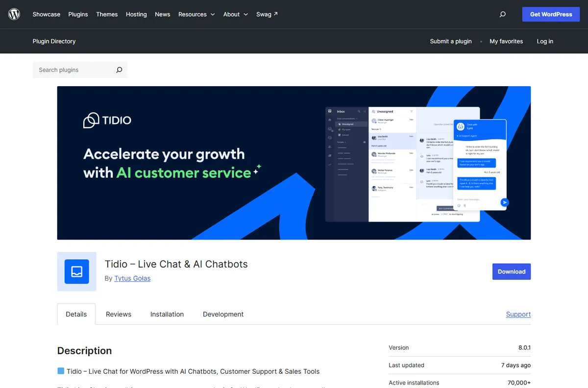This screenshot has height=388, width=588.
Task: Open author Tytus Gołas profile link
Action: coord(132,278)
